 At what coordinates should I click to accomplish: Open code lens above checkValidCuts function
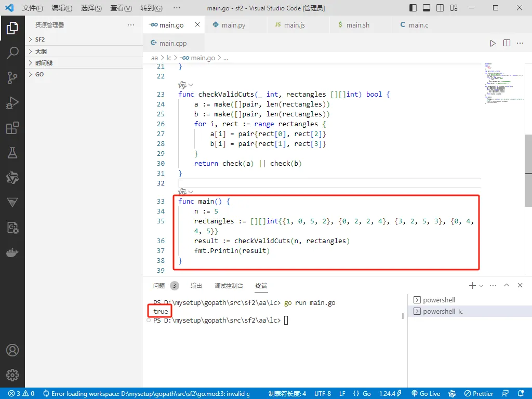tap(185, 85)
